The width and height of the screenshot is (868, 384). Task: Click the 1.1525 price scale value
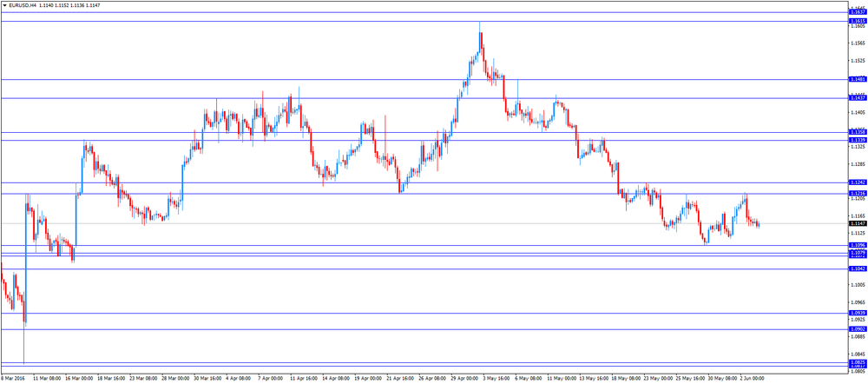coord(857,61)
